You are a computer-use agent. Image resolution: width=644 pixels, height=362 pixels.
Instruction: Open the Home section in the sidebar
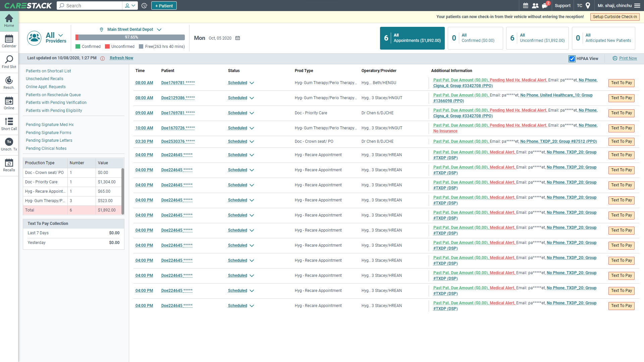pos(9,21)
